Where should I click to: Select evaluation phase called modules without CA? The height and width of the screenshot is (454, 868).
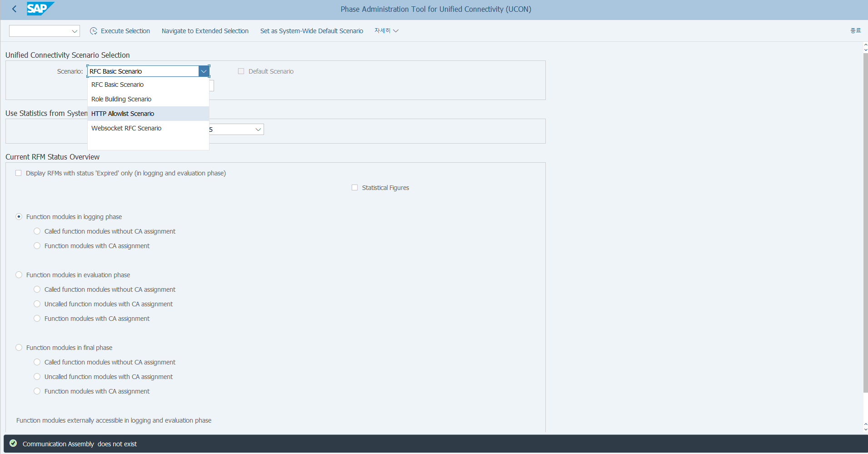tap(37, 289)
